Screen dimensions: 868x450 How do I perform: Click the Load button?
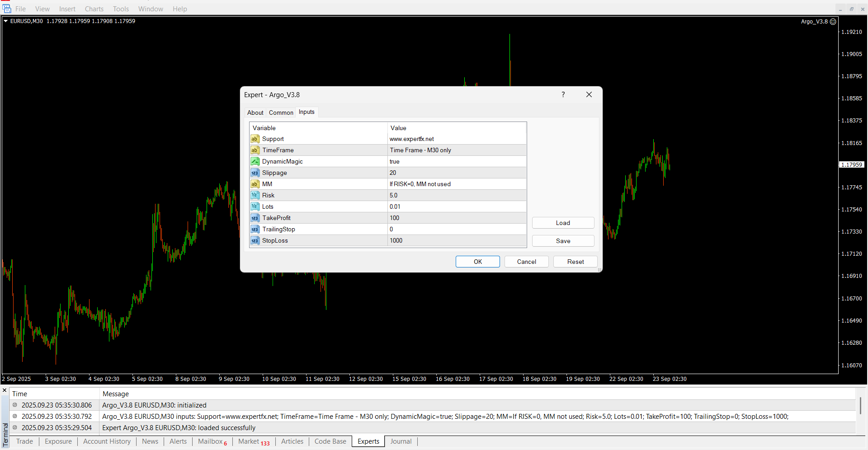pyautogui.click(x=563, y=223)
